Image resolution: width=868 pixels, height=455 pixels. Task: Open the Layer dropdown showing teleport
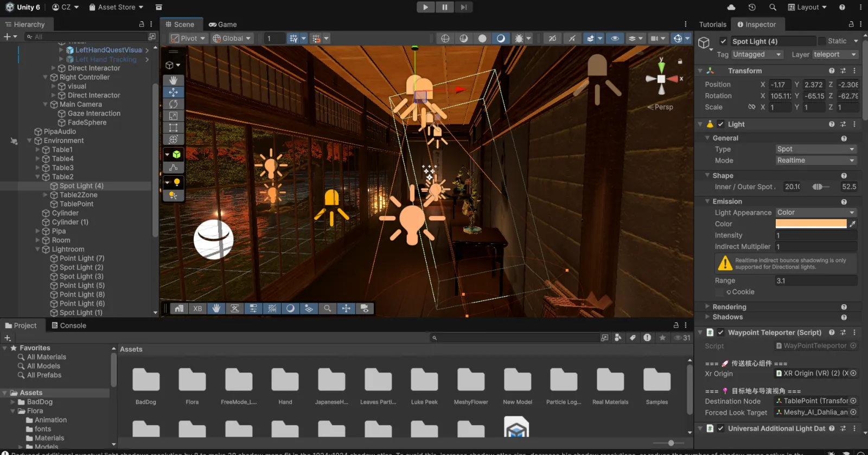835,54
